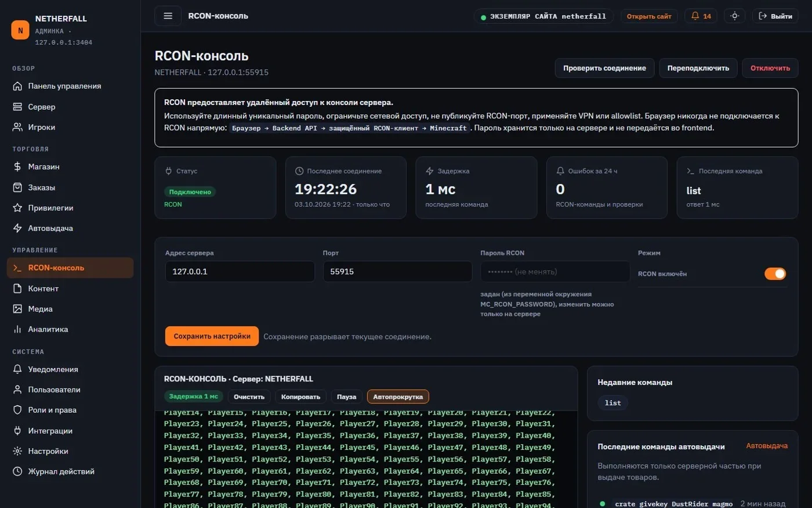812x508 pixels.
Task: Click the hamburger menu icon
Action: (168, 16)
